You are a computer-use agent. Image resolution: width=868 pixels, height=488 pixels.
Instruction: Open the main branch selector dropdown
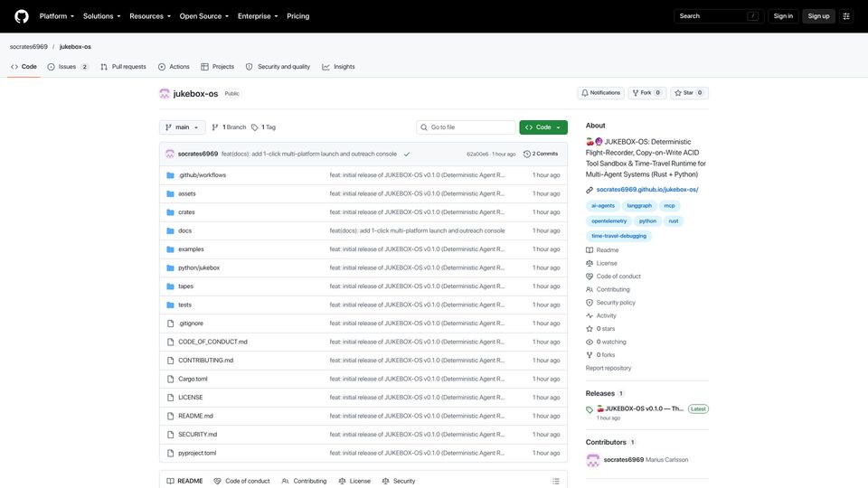point(182,127)
